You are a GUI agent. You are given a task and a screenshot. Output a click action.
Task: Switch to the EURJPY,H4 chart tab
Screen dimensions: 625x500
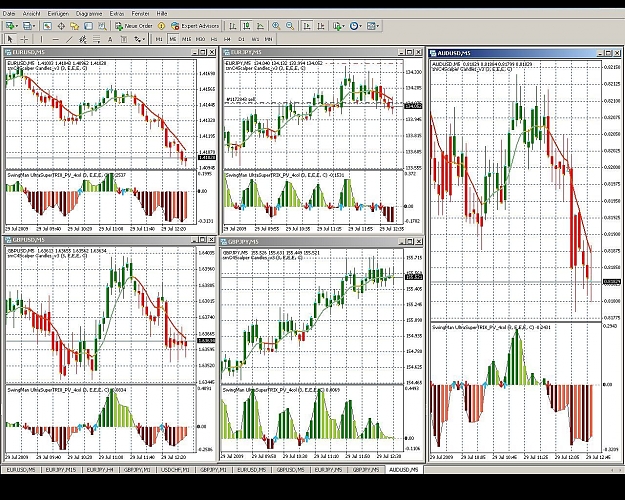(100, 470)
